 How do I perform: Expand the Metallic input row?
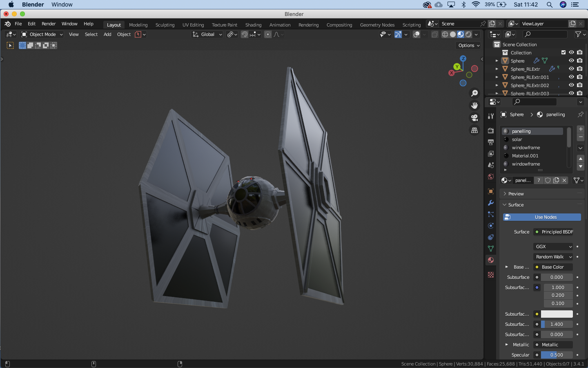pyautogui.click(x=507, y=345)
